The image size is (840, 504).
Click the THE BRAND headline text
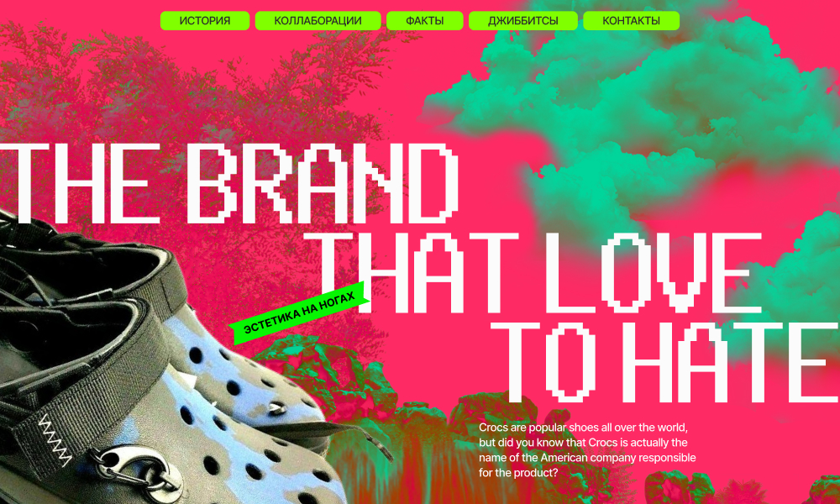(229, 183)
